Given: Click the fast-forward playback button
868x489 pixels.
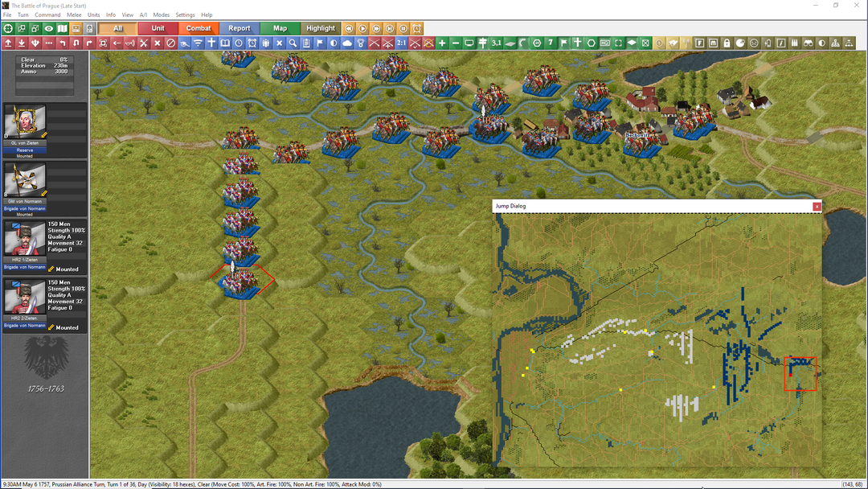Looking at the screenshot, I should [x=376, y=28].
